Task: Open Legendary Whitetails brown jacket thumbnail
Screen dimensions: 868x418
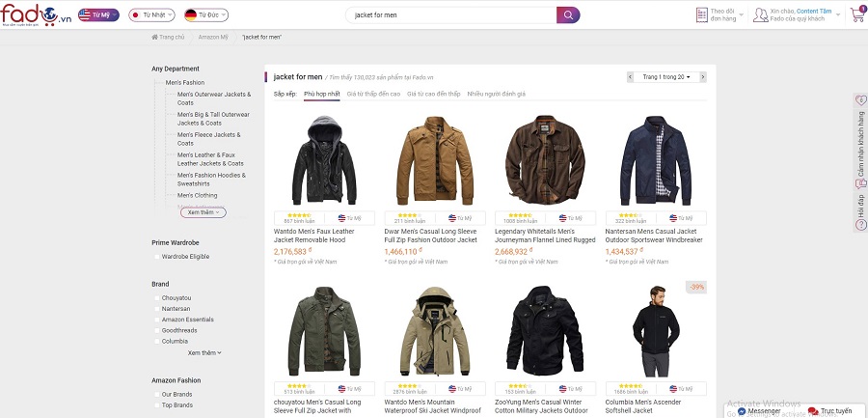Action: [545, 160]
